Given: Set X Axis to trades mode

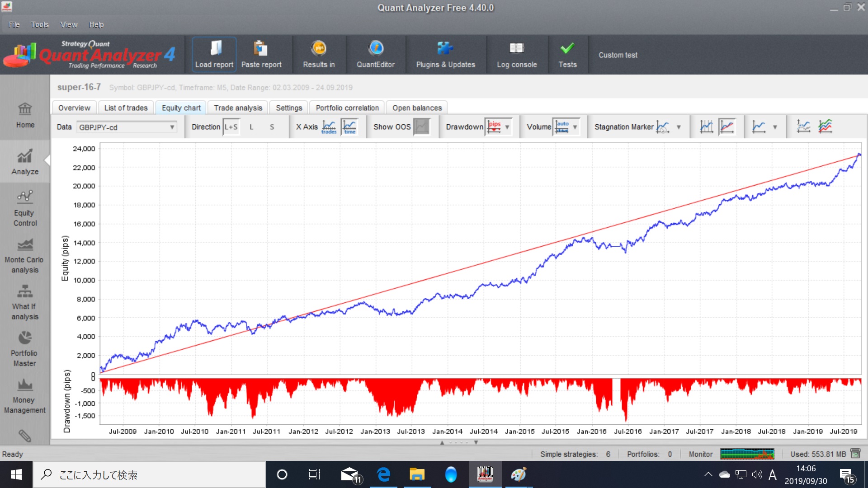Looking at the screenshot, I should pyautogui.click(x=329, y=127).
